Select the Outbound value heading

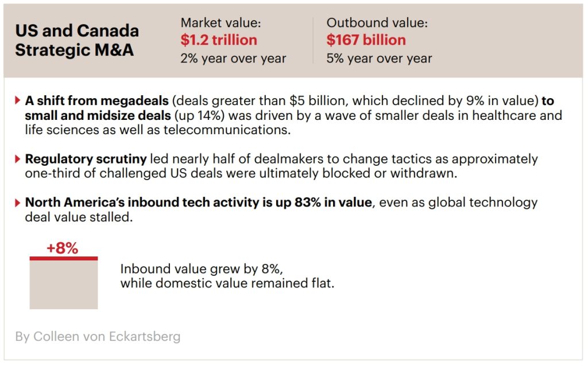pyautogui.click(x=377, y=23)
